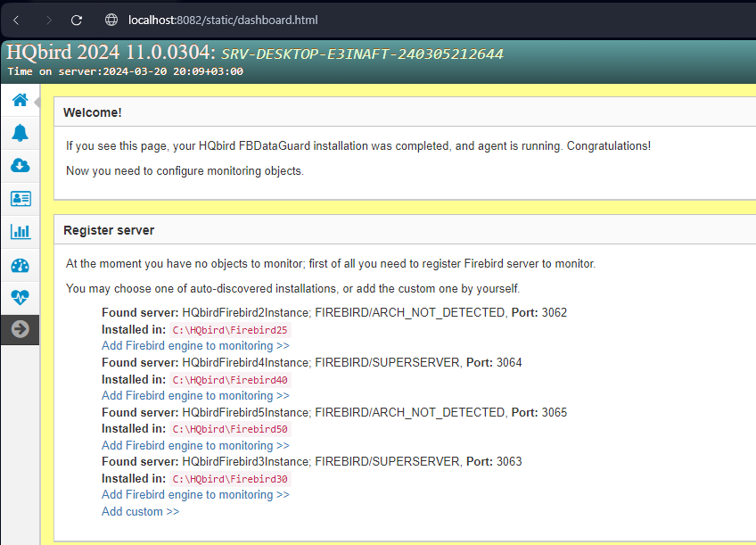The height and width of the screenshot is (545, 756).
Task: Click 'You may choose one of auto-discovered' text
Action: click(x=293, y=289)
